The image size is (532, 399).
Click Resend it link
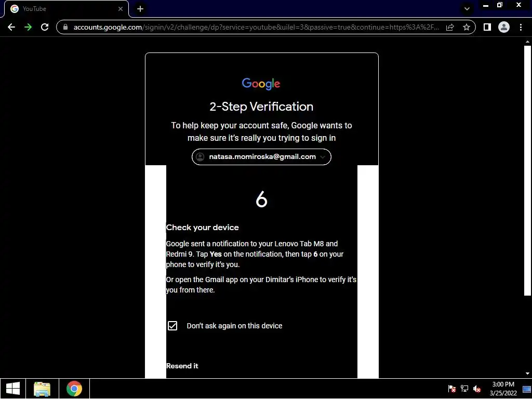182,366
